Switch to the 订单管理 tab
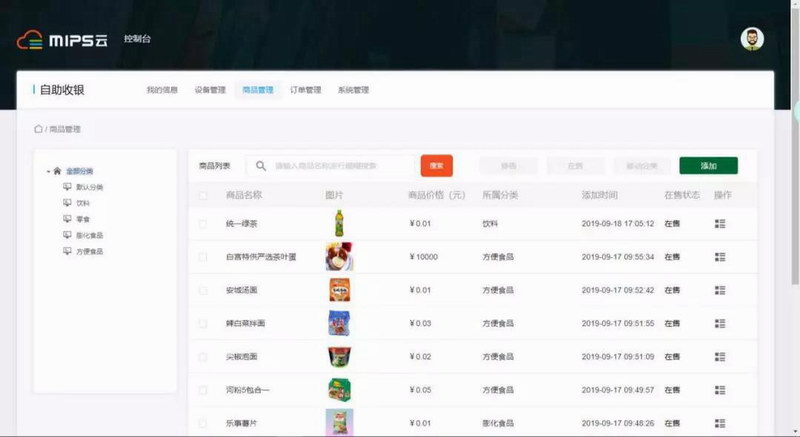This screenshot has width=800, height=437. (305, 90)
